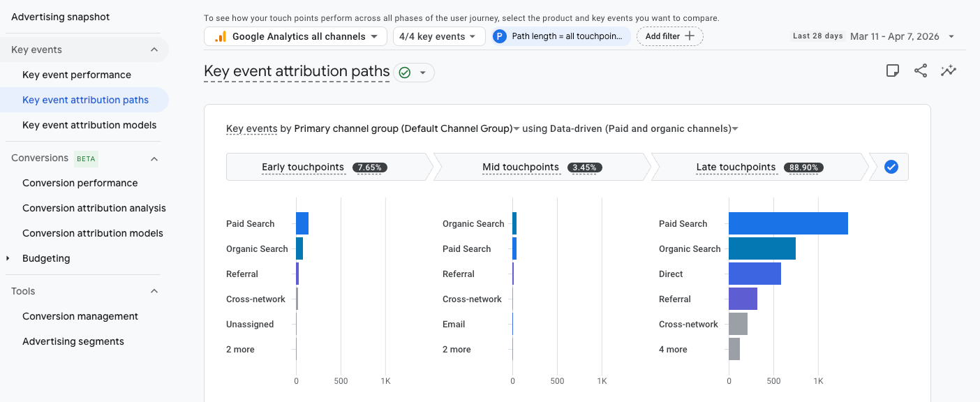This screenshot has width=980, height=402.
Task: Click the Paid Search bar in Late touchpoints chart
Action: pos(789,223)
